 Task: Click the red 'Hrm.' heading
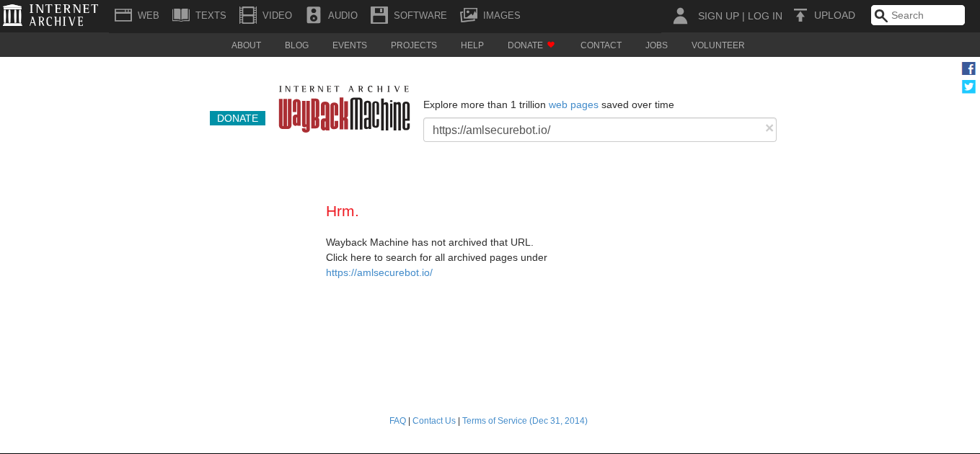(x=343, y=211)
